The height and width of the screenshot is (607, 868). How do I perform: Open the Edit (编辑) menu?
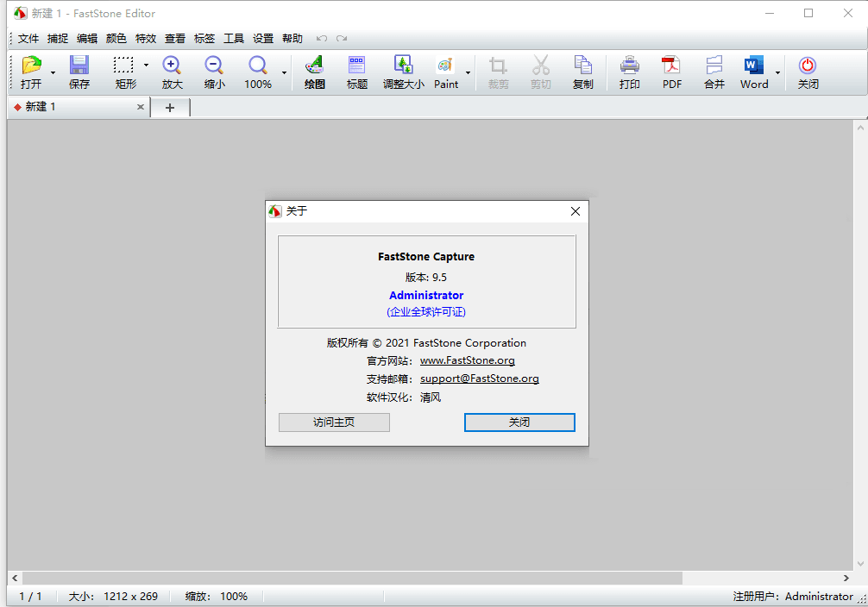[87, 38]
